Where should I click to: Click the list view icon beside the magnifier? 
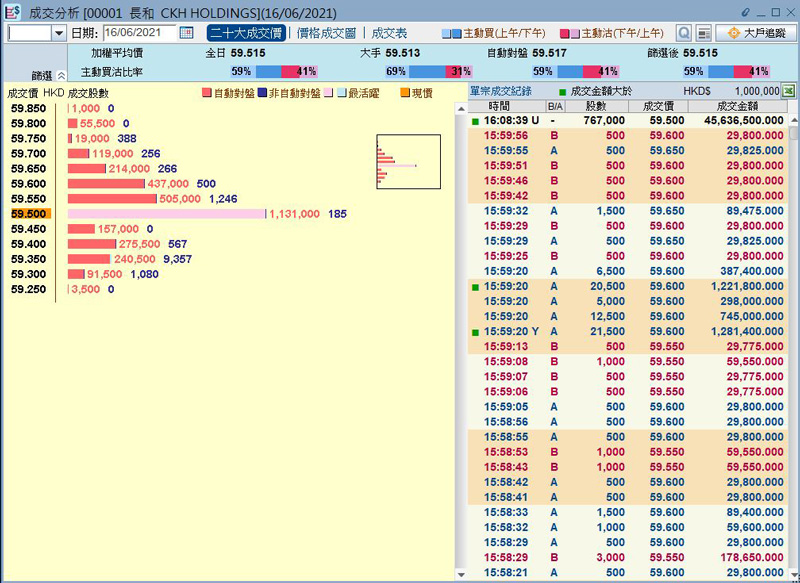(x=703, y=33)
